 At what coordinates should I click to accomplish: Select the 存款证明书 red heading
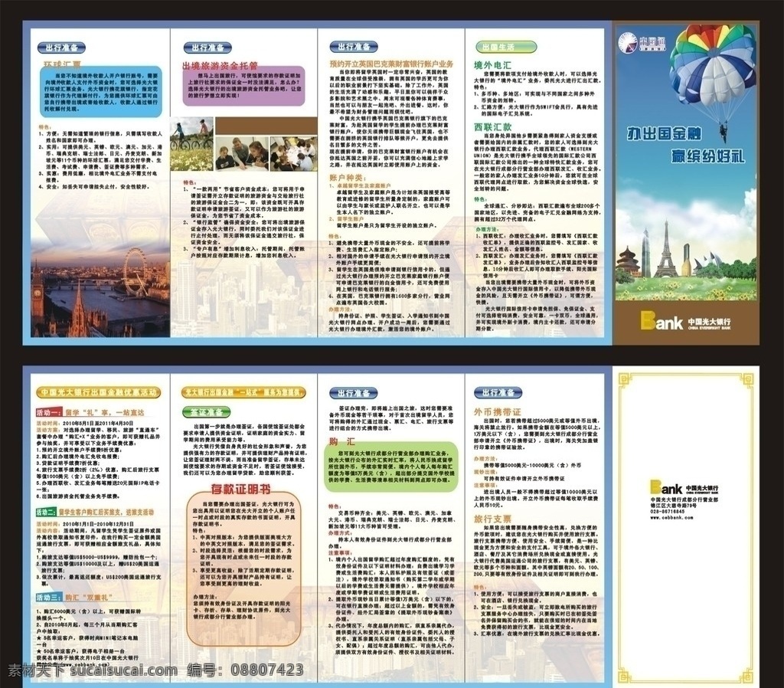[x=241, y=489]
